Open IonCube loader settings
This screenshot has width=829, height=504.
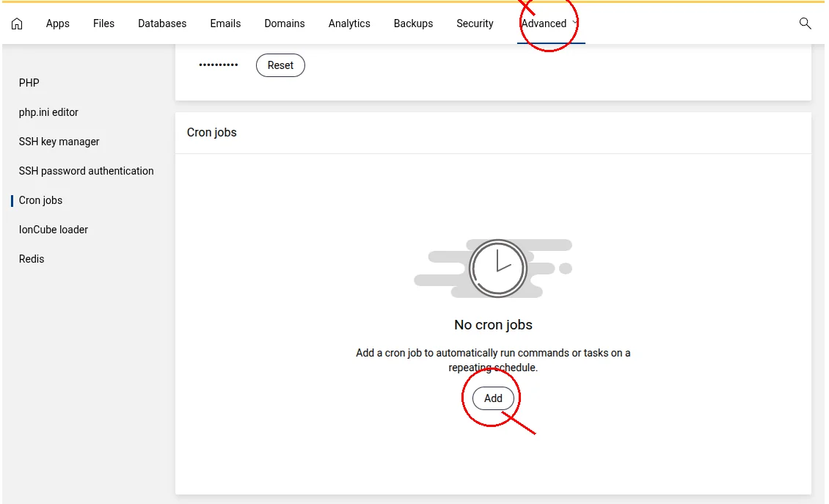pyautogui.click(x=54, y=230)
